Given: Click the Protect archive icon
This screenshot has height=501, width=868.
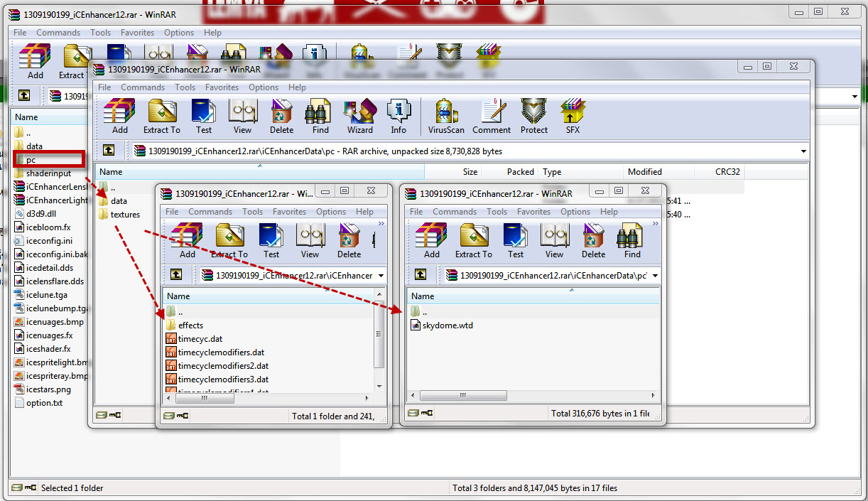Looking at the screenshot, I should (534, 116).
